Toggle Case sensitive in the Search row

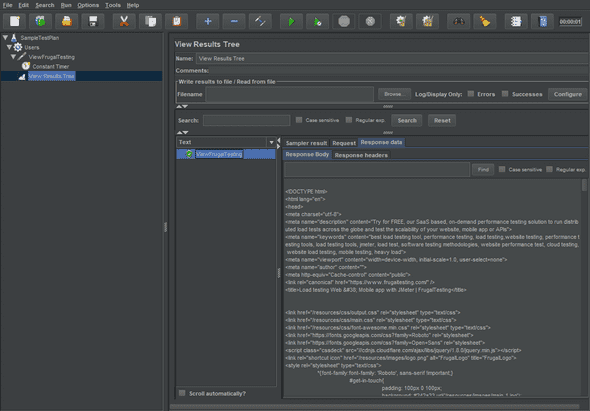click(299, 120)
